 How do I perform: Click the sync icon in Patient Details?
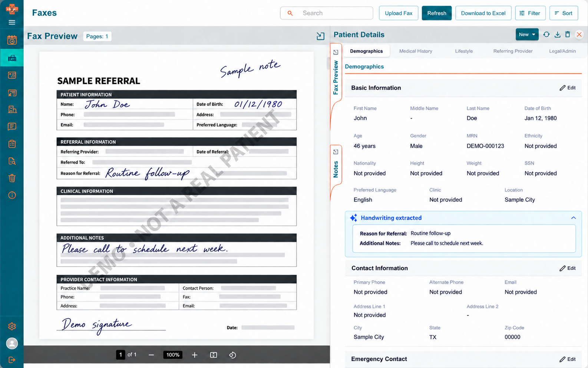(546, 34)
